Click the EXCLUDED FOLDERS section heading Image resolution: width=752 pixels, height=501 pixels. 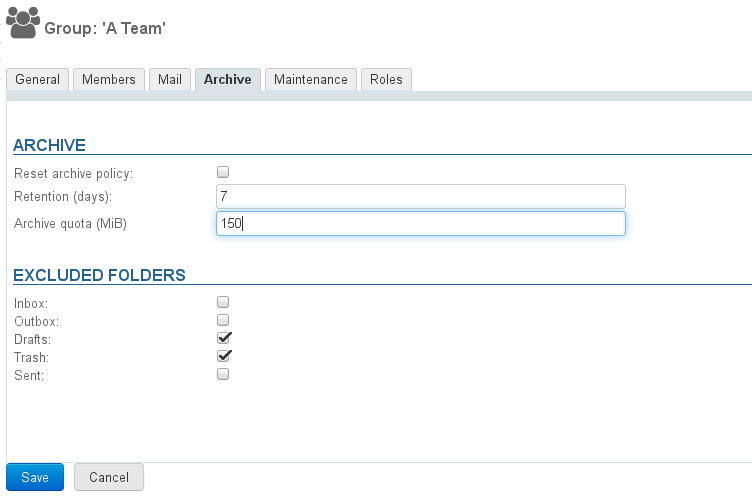click(x=99, y=275)
